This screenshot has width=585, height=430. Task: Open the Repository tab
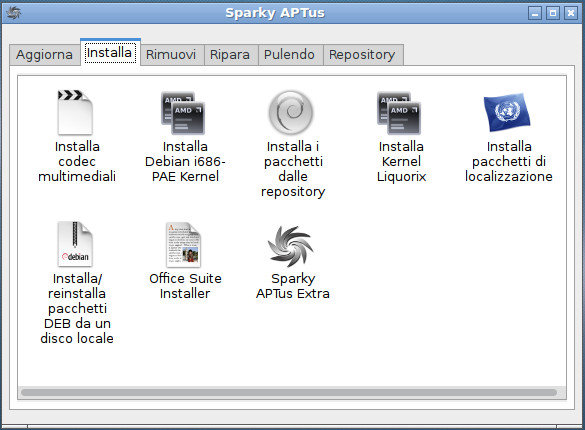[362, 55]
